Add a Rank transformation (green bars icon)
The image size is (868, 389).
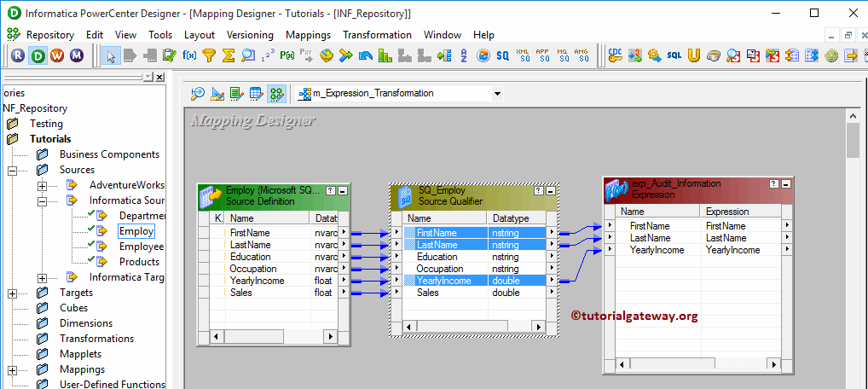385,55
